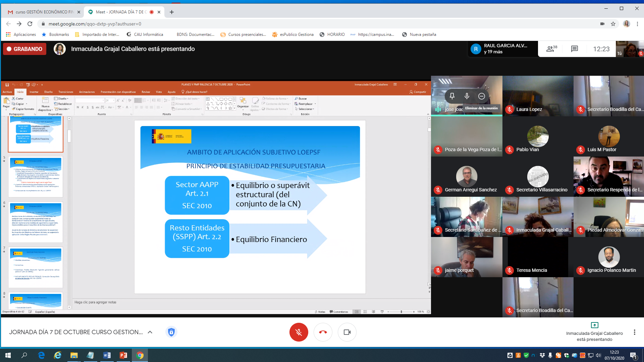Open Meet more options three-dot menu
The height and width of the screenshot is (362, 644).
[634, 332]
